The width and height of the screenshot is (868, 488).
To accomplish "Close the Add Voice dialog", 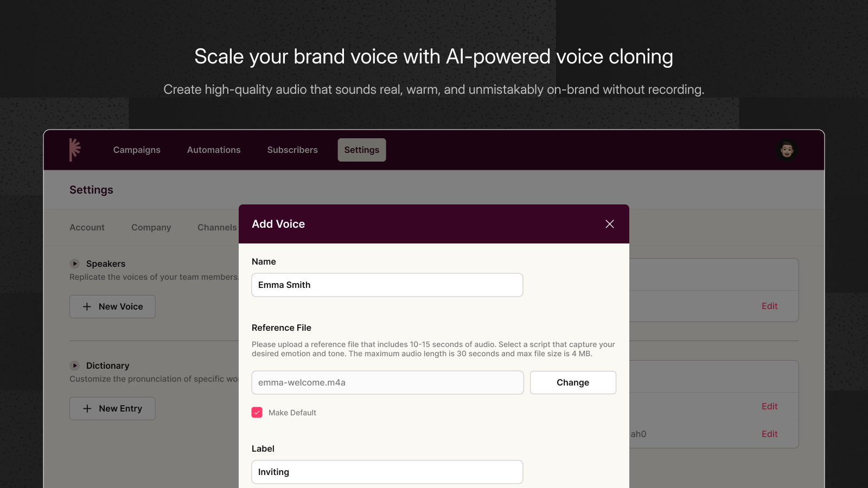I will pos(610,224).
